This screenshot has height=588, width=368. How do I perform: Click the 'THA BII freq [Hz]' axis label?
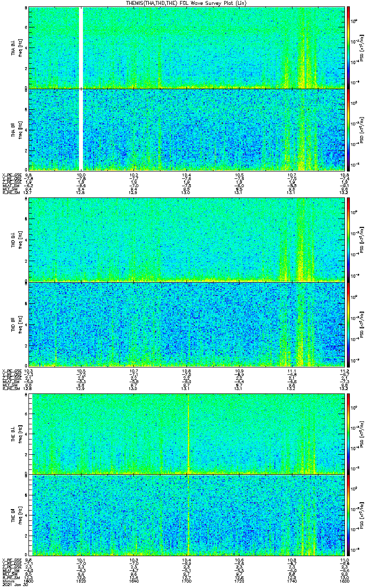[17, 129]
